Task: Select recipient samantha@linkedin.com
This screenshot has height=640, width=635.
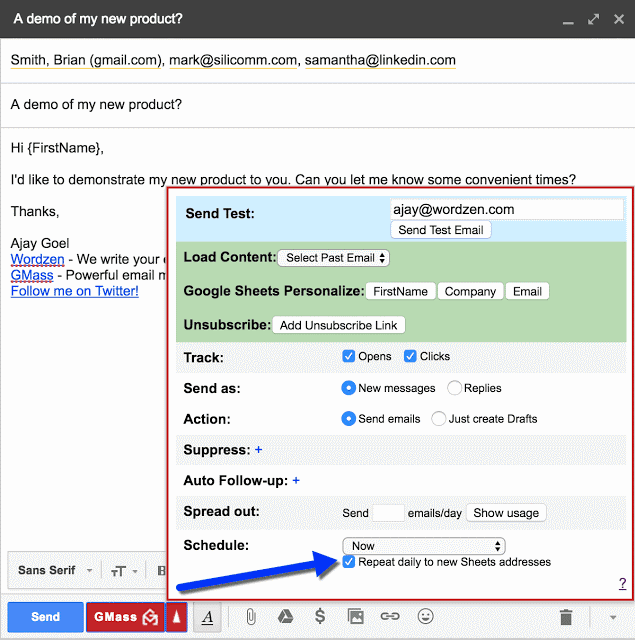Action: tap(380, 60)
